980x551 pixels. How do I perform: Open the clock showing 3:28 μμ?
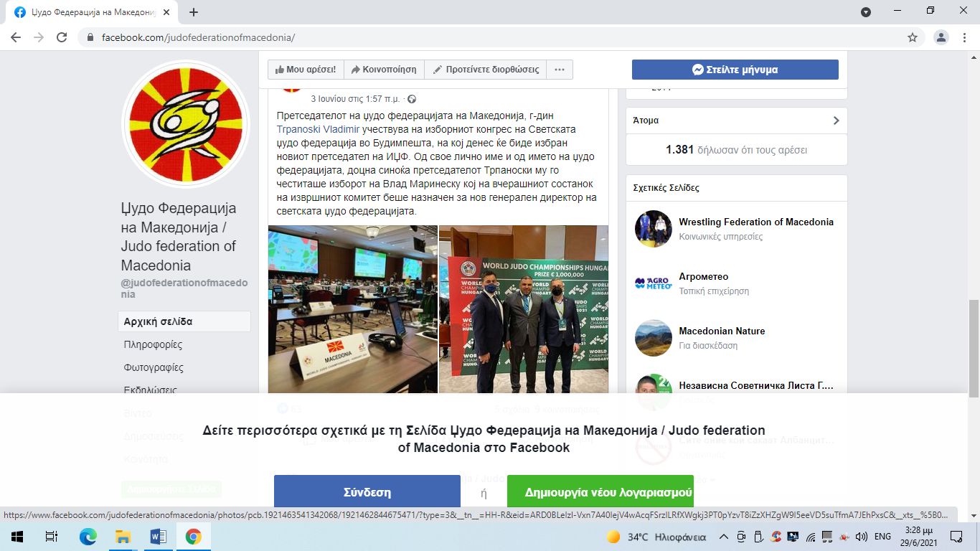(x=919, y=537)
